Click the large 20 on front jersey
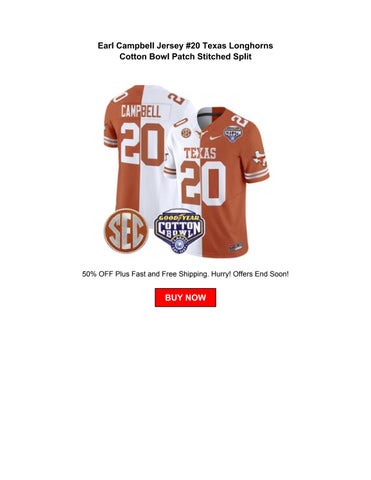This screenshot has width=371, height=480. coord(203,184)
